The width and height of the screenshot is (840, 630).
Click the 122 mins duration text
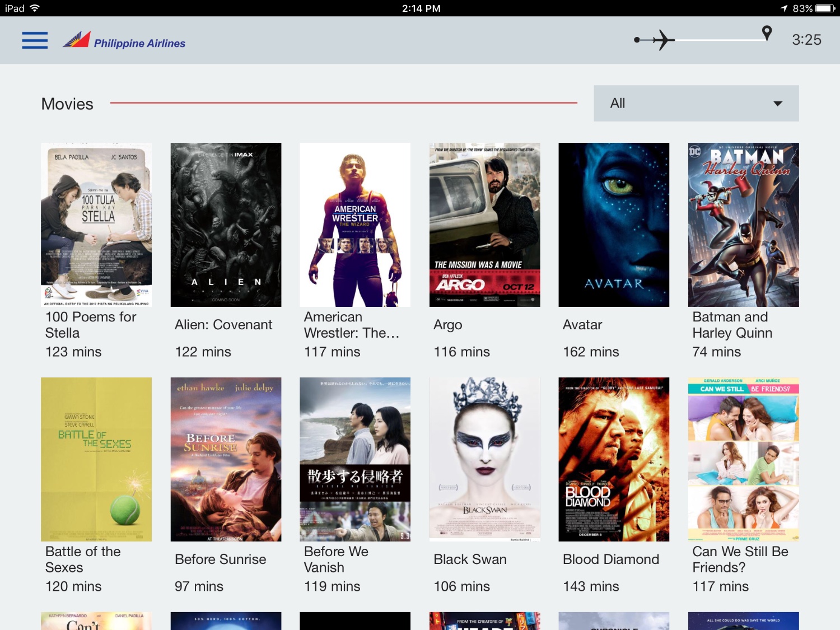point(203,352)
